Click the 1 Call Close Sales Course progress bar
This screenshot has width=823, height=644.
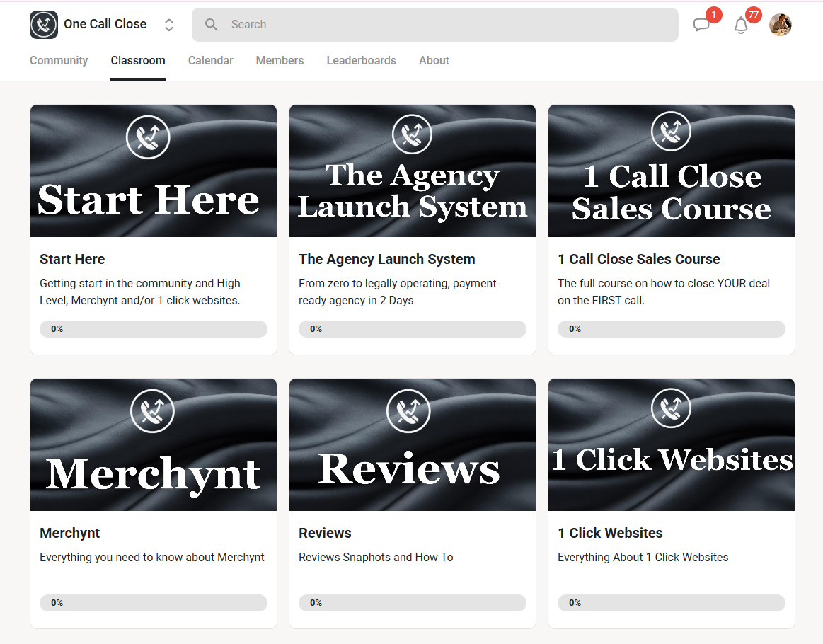[672, 329]
